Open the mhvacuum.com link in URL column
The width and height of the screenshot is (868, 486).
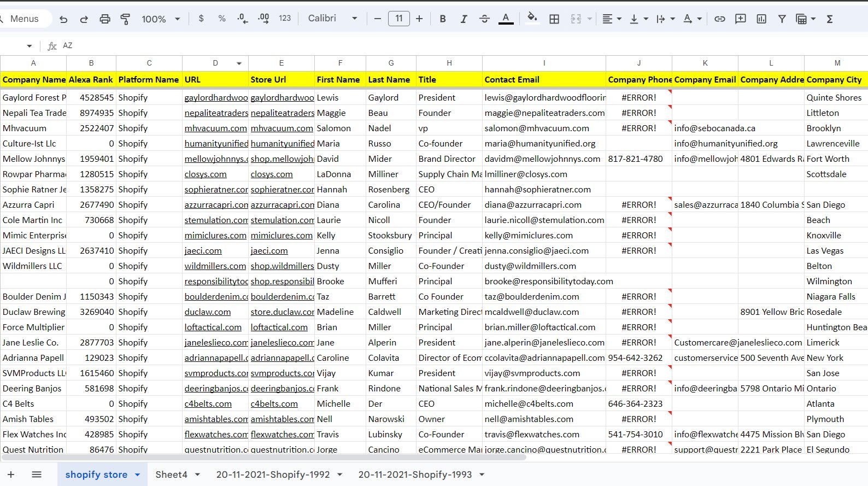pos(215,128)
